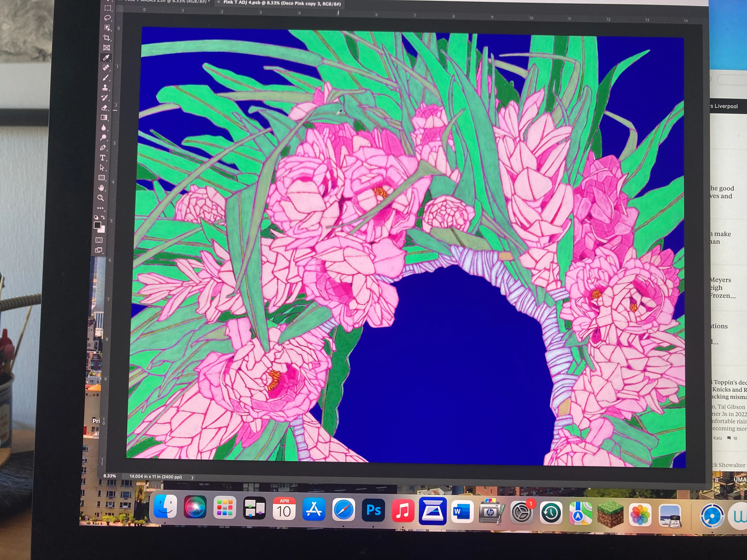This screenshot has height=560, width=747.
Task: Choose the Horizontal Type tool
Action: pyautogui.click(x=103, y=158)
